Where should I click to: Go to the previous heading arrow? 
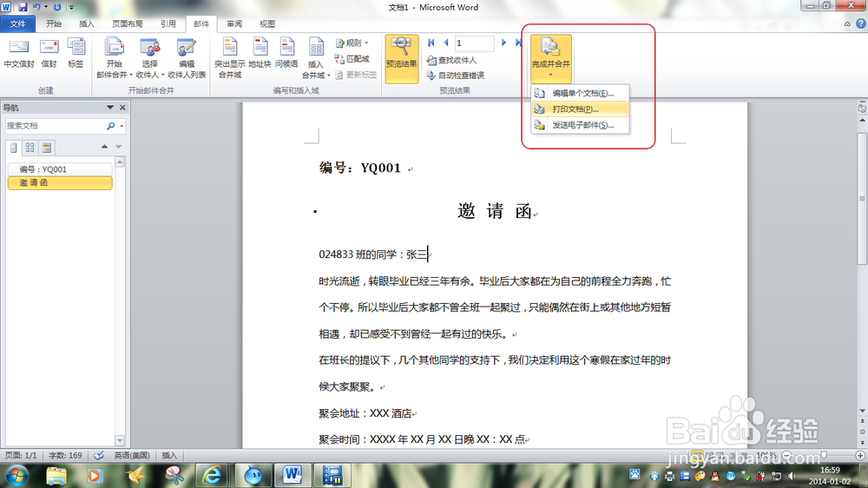105,147
